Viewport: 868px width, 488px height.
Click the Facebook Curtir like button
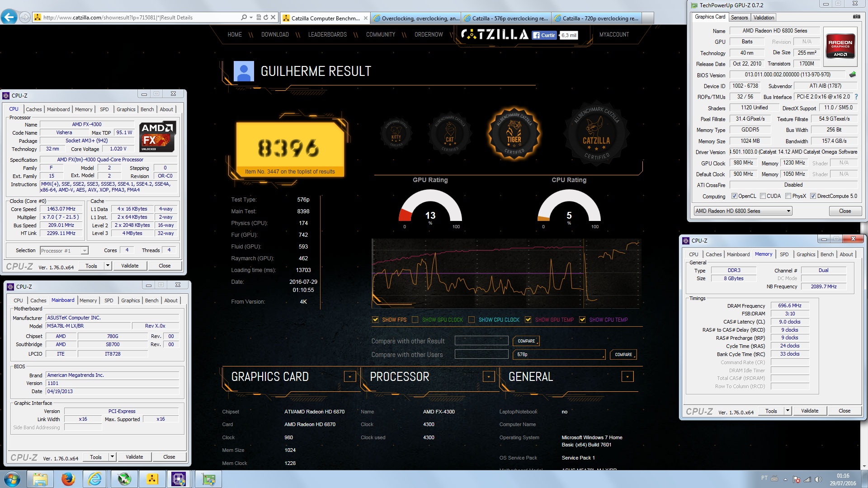[545, 35]
